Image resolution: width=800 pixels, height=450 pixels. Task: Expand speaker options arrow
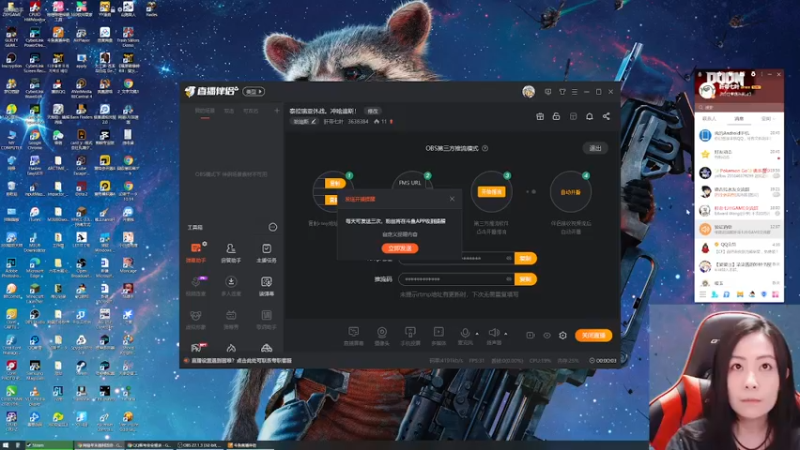(506, 334)
